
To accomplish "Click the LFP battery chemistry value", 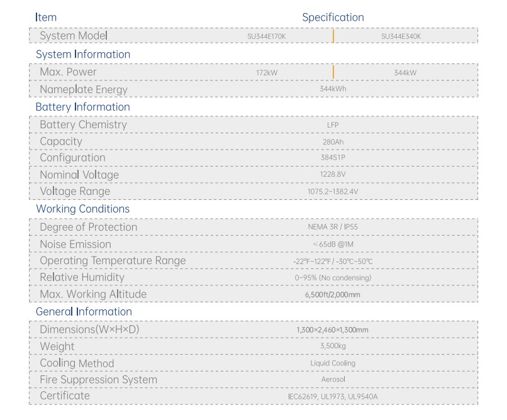I will click(x=333, y=125).
